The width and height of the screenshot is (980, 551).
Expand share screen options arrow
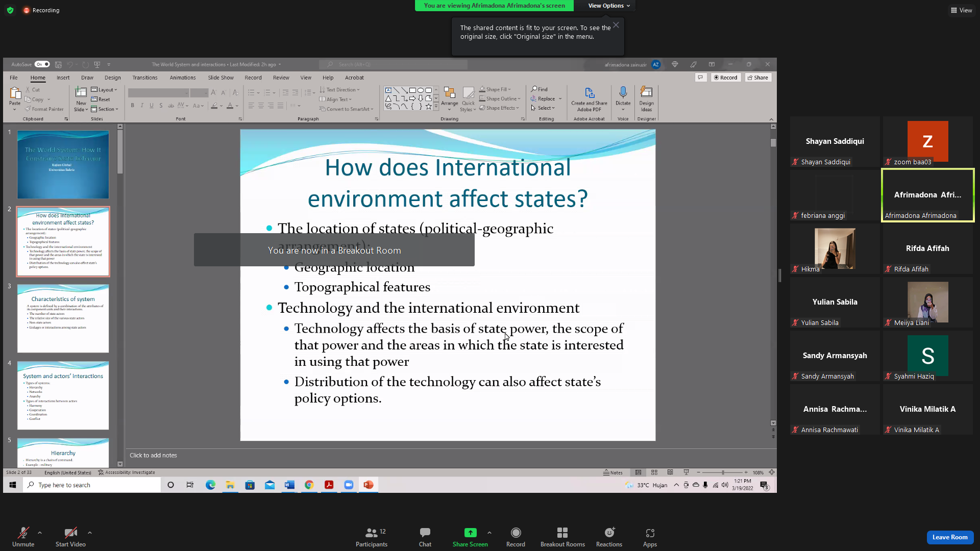tap(489, 533)
